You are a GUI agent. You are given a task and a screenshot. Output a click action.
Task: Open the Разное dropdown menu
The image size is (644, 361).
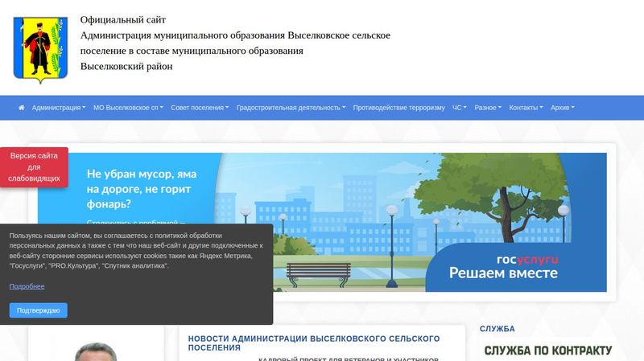[x=488, y=108]
